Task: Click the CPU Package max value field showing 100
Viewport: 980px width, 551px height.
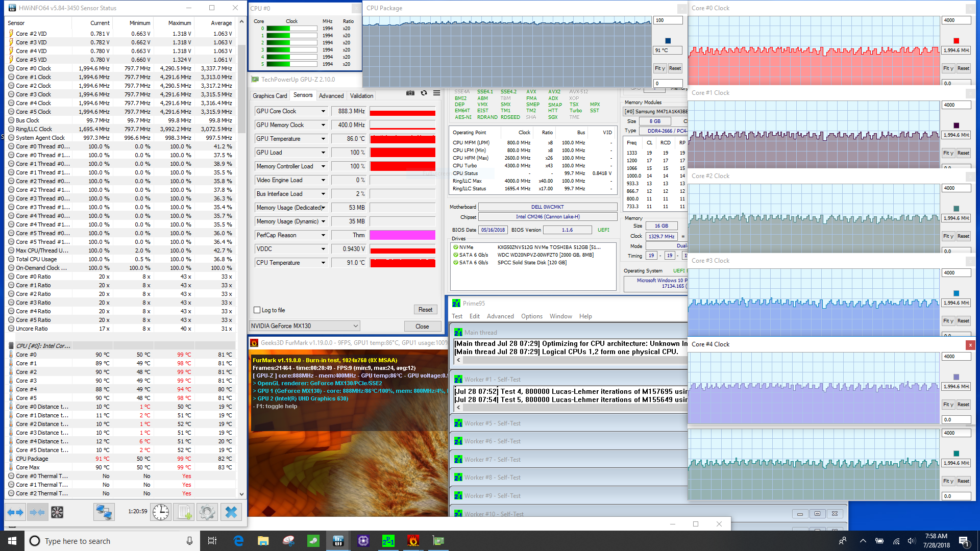Action: coord(668,20)
